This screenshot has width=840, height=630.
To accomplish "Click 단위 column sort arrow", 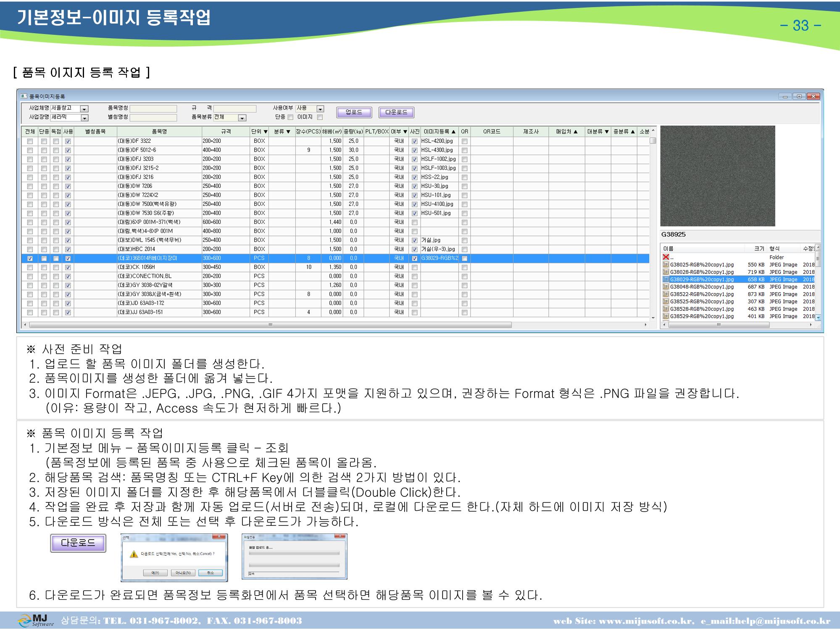I will (x=266, y=132).
